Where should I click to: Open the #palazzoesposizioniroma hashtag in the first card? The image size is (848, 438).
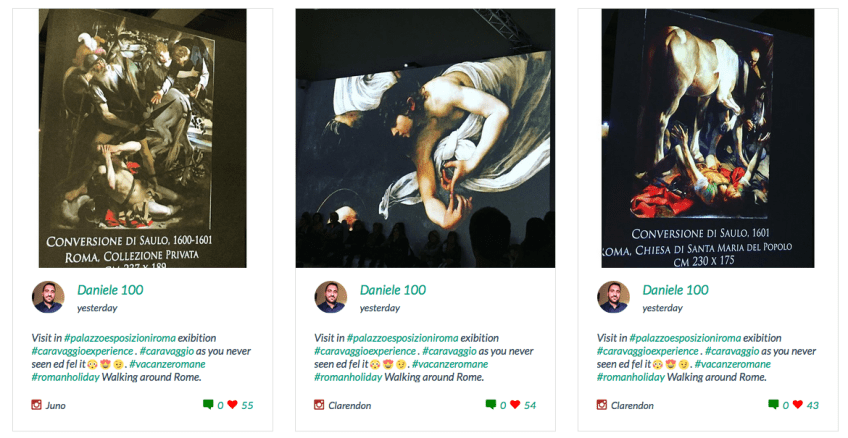click(120, 339)
